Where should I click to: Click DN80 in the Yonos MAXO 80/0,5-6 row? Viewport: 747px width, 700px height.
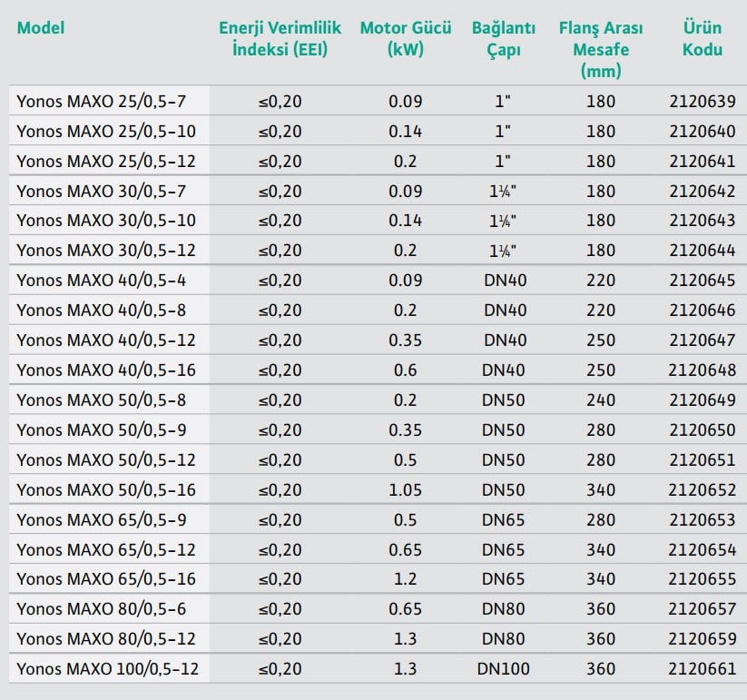coord(504,609)
